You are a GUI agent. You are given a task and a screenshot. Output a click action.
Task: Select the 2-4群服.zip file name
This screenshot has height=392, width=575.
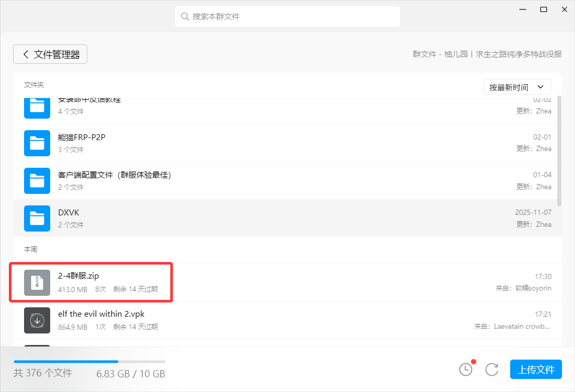pos(78,276)
